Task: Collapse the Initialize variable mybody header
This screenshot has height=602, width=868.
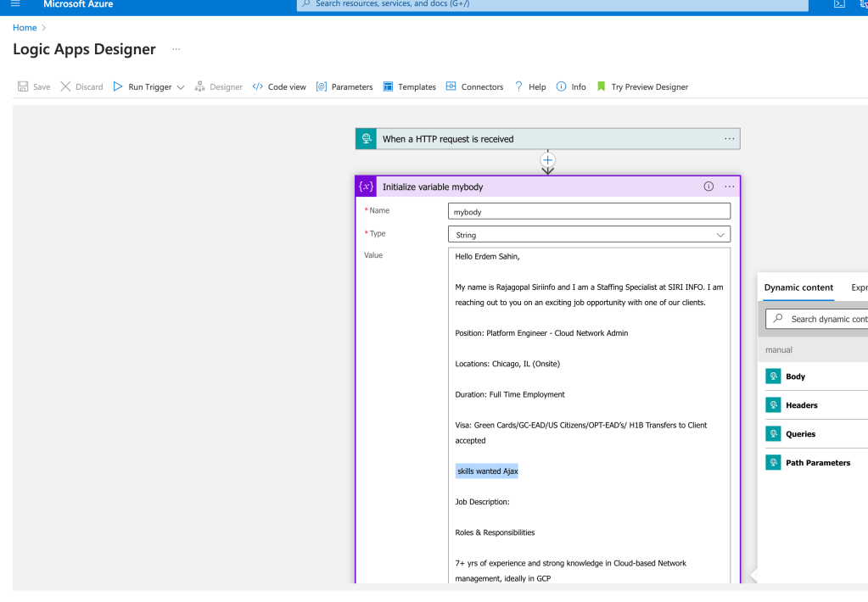Action: tap(547, 187)
